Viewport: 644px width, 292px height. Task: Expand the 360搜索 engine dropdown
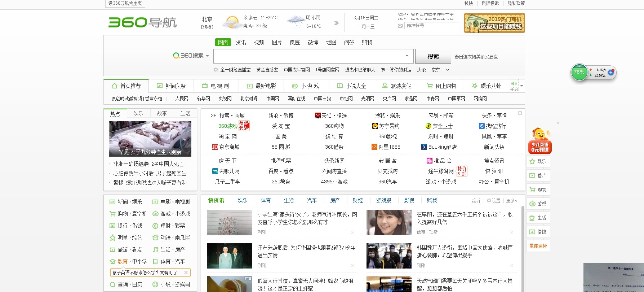207,56
